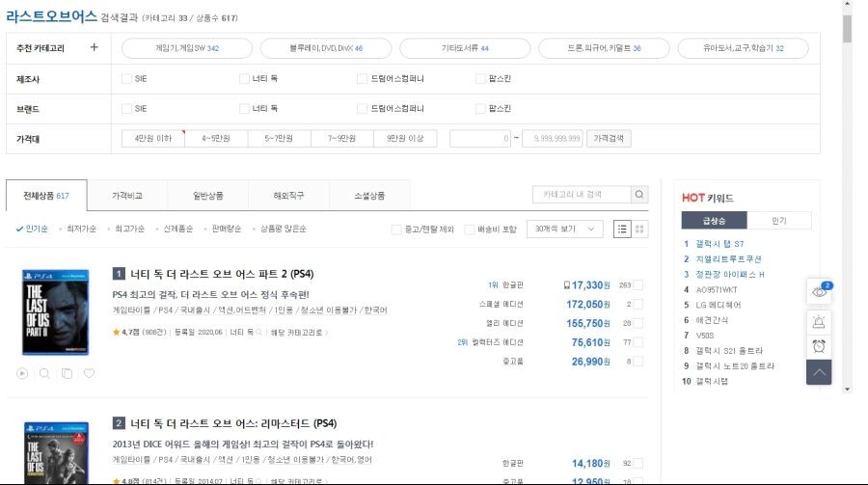Image resolution: width=868 pixels, height=485 pixels.
Task: Sort results by 판매량순
Action: pos(227,229)
